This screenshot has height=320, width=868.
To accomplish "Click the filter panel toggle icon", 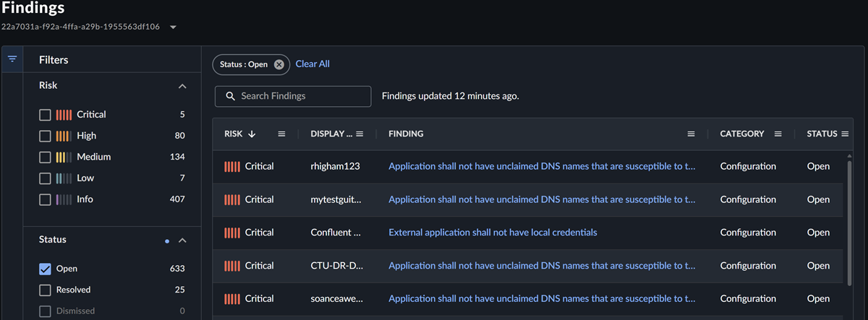I will 12,59.
